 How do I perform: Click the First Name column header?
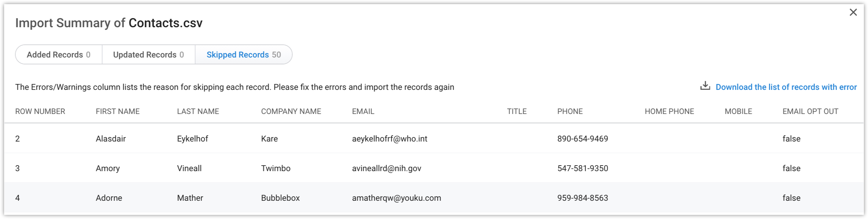117,112
